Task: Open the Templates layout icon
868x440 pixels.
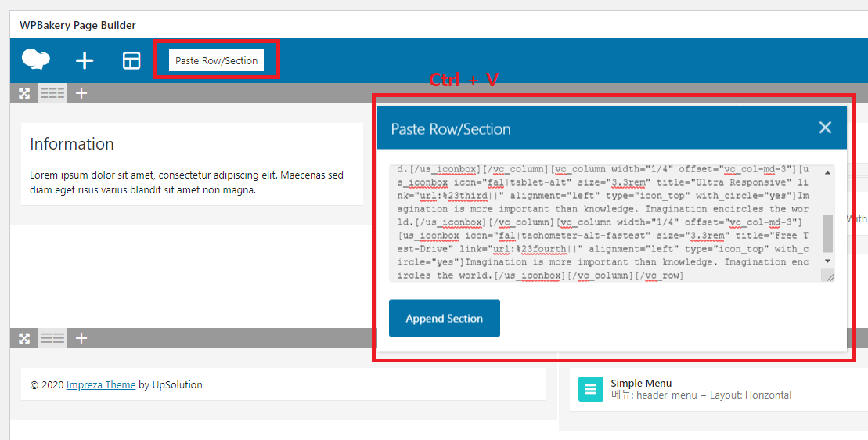Action: (131, 60)
